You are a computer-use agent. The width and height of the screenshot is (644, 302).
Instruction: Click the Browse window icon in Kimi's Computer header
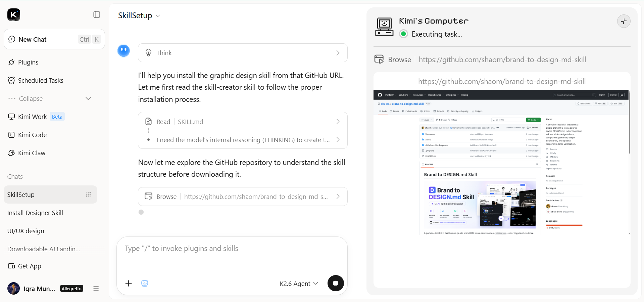point(379,59)
